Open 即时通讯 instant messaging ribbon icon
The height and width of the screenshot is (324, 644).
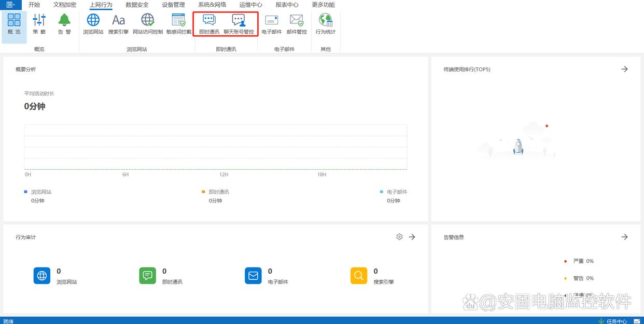[x=209, y=24]
